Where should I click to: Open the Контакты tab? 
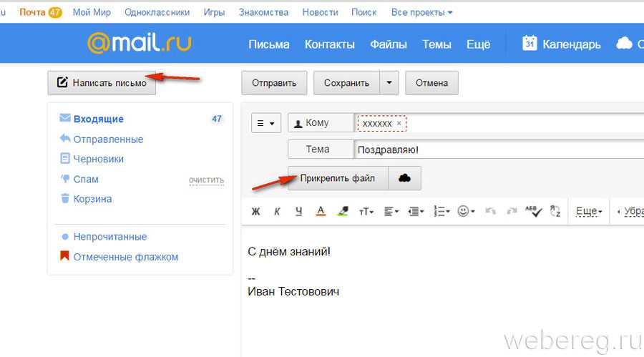point(329,44)
